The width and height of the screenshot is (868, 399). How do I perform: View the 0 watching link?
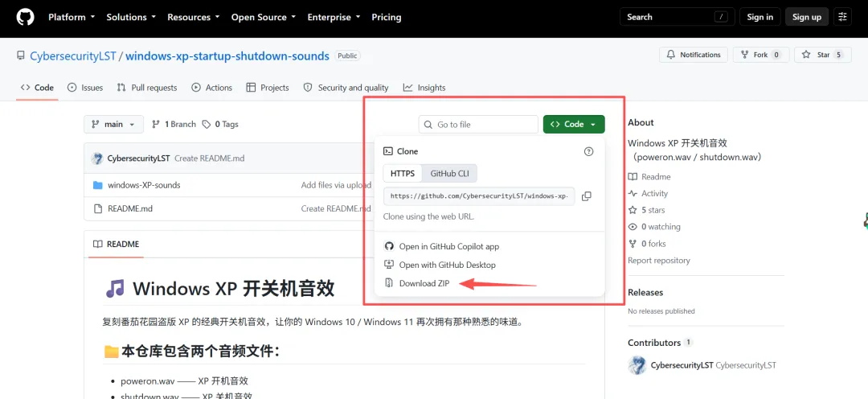654,227
